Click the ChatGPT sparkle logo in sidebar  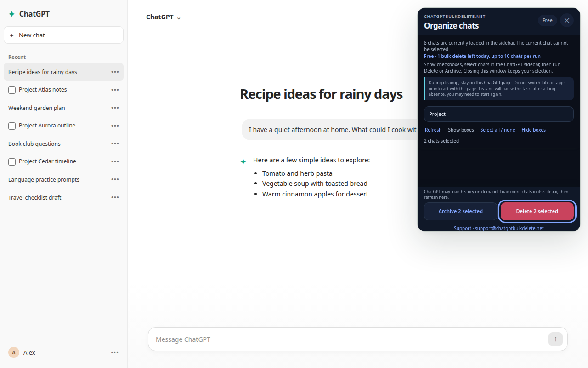12,14
